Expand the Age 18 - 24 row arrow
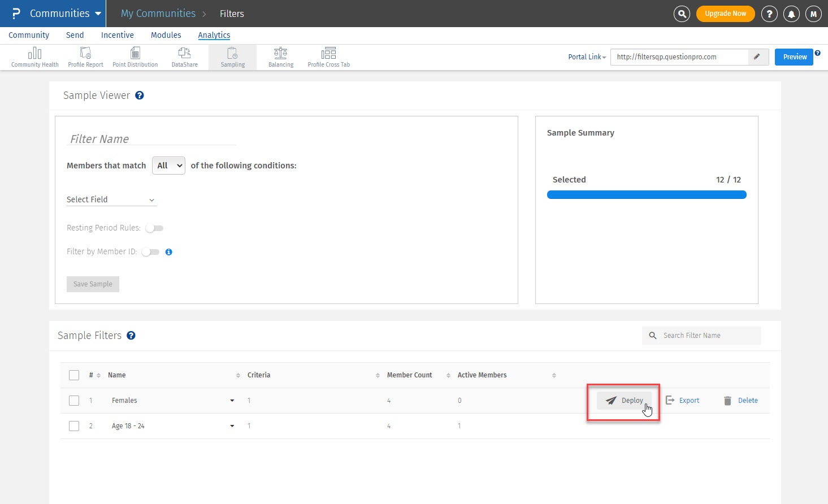828x504 pixels. (232, 426)
